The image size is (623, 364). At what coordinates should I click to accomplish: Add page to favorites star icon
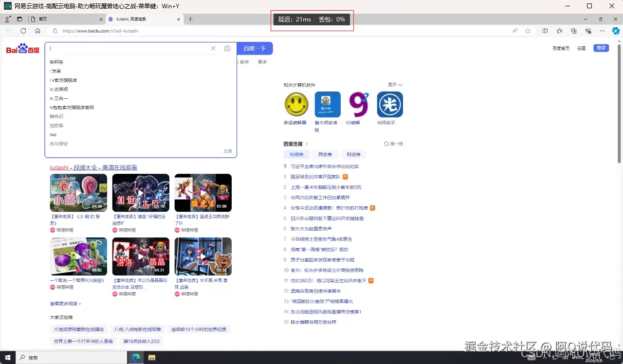tap(528, 31)
